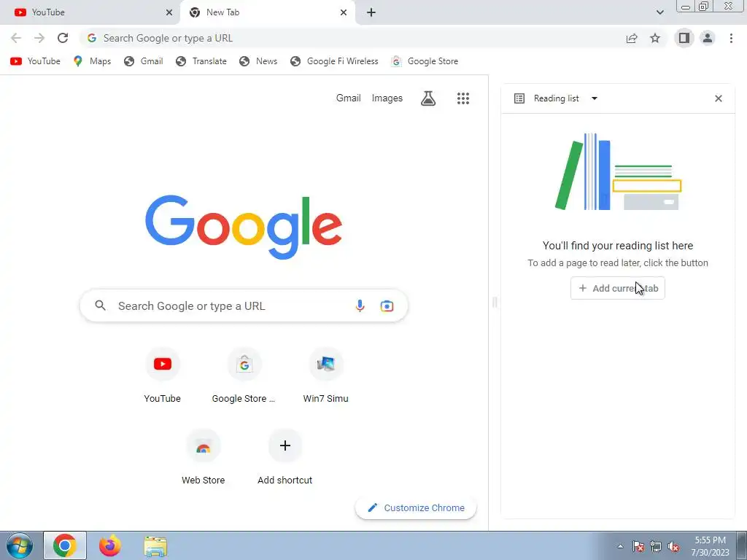Click Add shortcut plus tile

285,458
